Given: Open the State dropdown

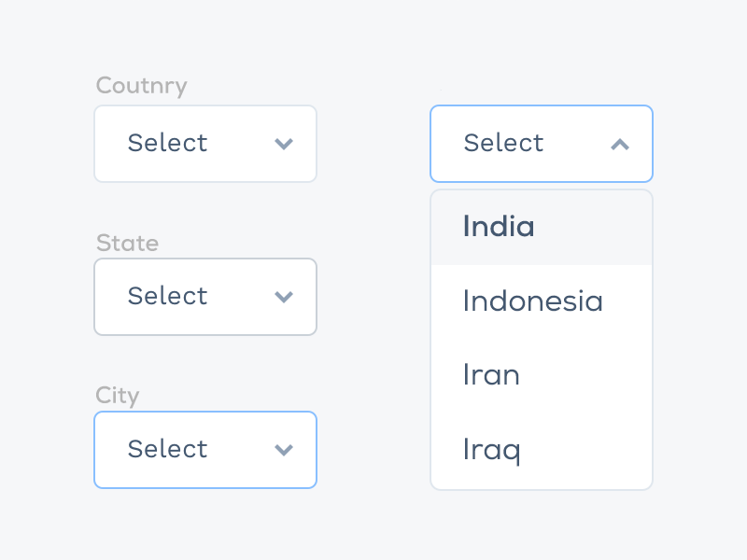Looking at the screenshot, I should click(205, 297).
